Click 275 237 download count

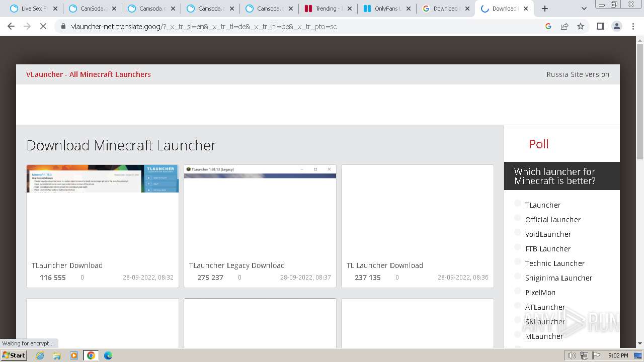click(210, 278)
